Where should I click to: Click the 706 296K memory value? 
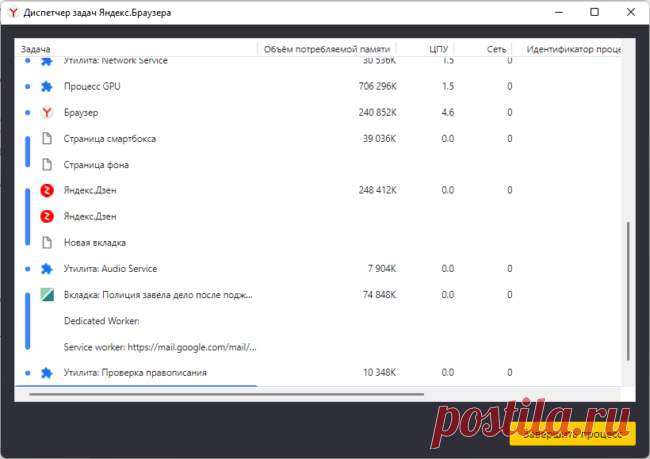378,86
